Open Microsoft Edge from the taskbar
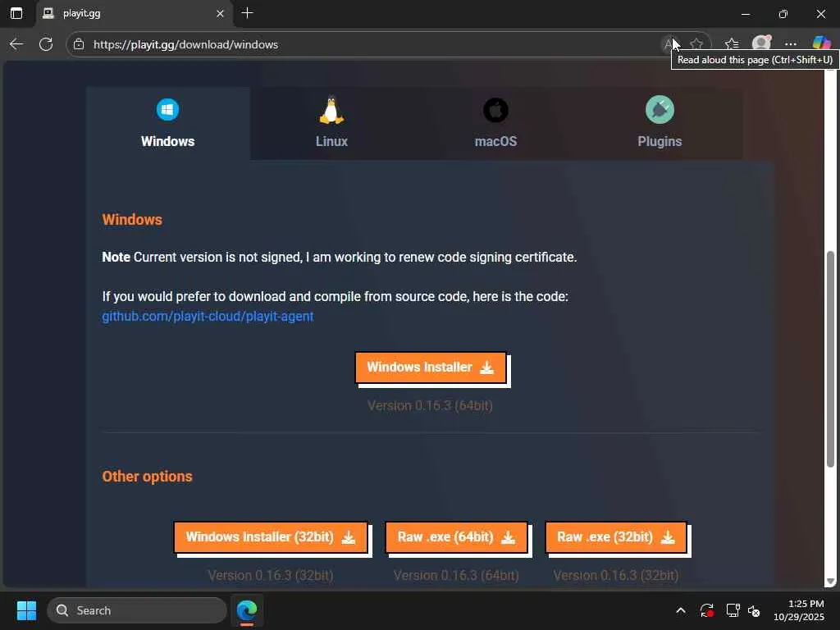The width and height of the screenshot is (840, 630). 247,610
